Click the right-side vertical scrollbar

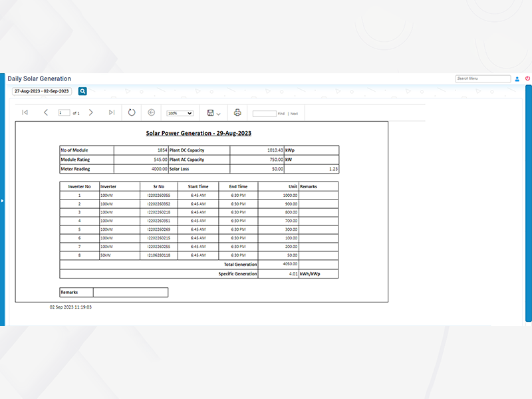coord(529,199)
